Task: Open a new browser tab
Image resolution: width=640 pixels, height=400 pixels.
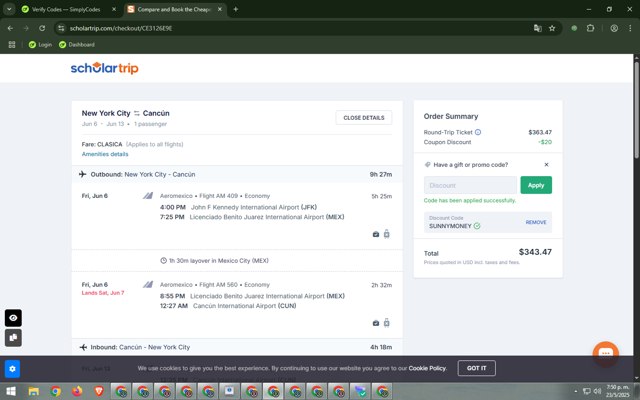Action: click(236, 9)
